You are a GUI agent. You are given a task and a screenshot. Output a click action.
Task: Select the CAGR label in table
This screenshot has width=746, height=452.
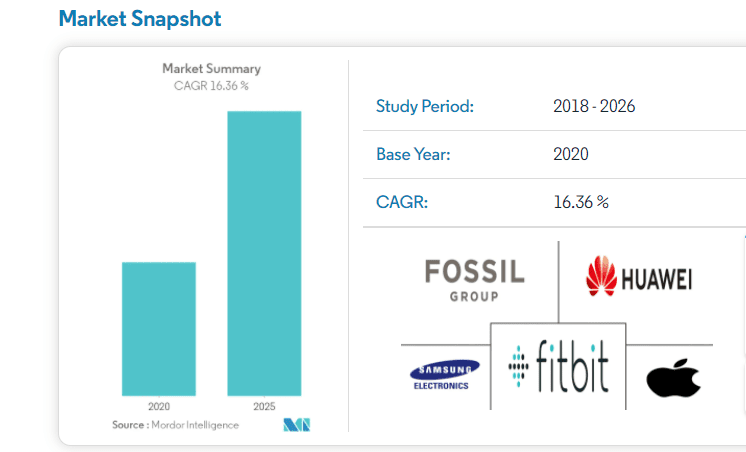tap(402, 202)
